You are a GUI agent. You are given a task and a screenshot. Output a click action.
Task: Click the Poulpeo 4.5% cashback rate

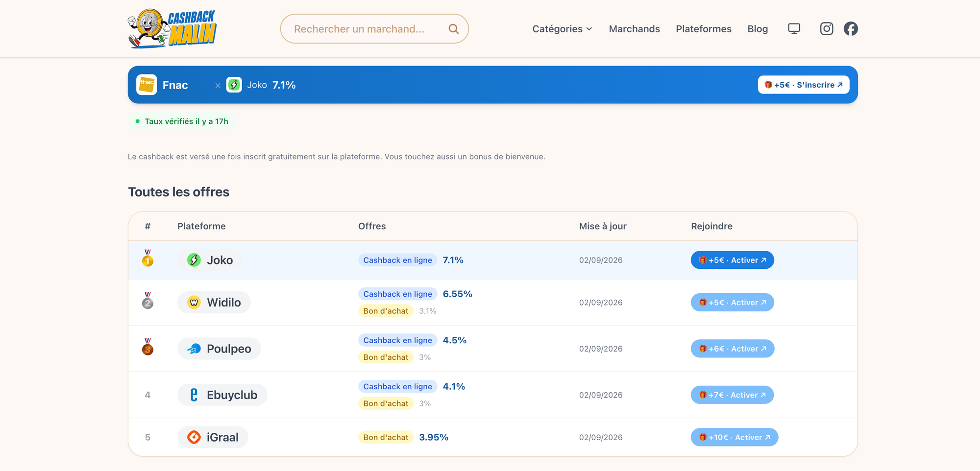click(x=454, y=340)
